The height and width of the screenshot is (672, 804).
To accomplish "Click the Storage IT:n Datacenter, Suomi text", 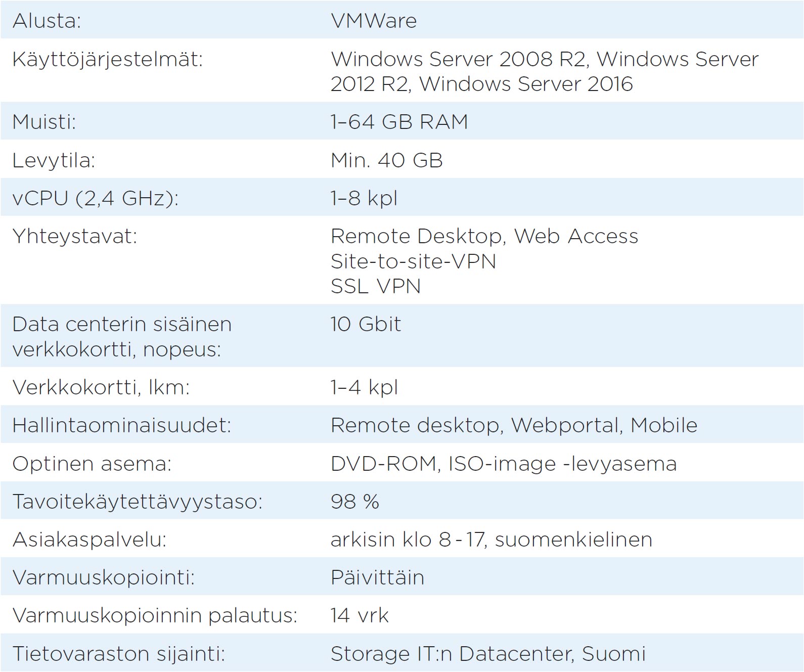I will tap(488, 654).
